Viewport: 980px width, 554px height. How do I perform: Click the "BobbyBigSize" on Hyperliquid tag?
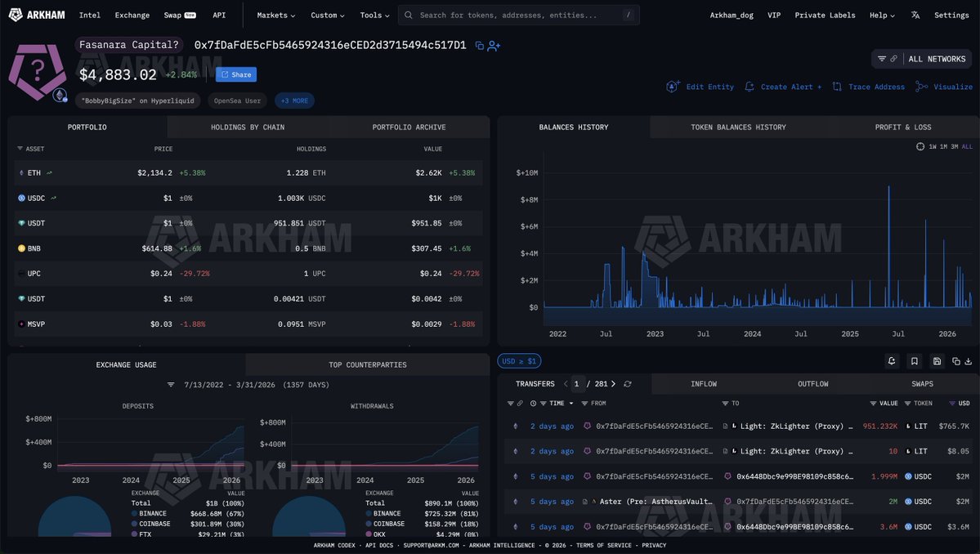(137, 101)
